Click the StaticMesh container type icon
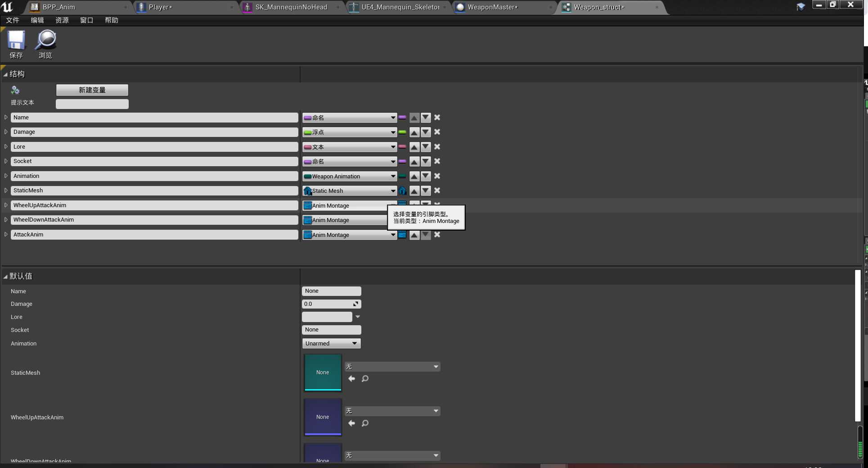Image resolution: width=868 pixels, height=468 pixels. (x=402, y=191)
